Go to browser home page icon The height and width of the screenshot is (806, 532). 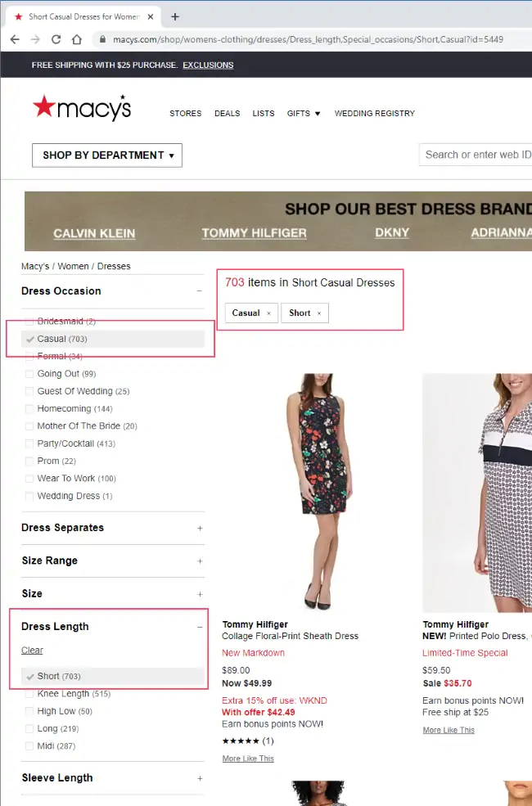[77, 39]
